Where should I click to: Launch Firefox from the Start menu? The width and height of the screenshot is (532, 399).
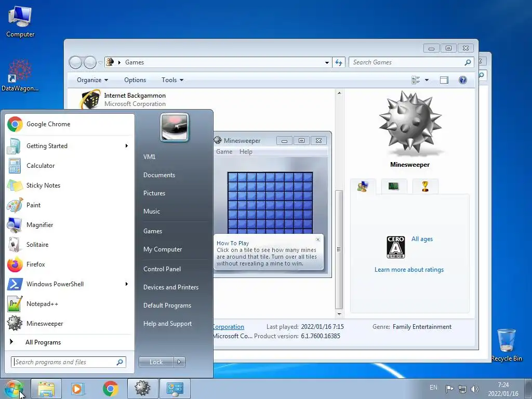coord(70,264)
